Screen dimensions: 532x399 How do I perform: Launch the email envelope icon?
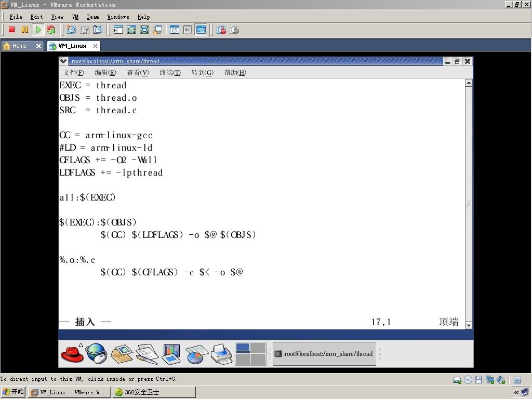click(122, 353)
